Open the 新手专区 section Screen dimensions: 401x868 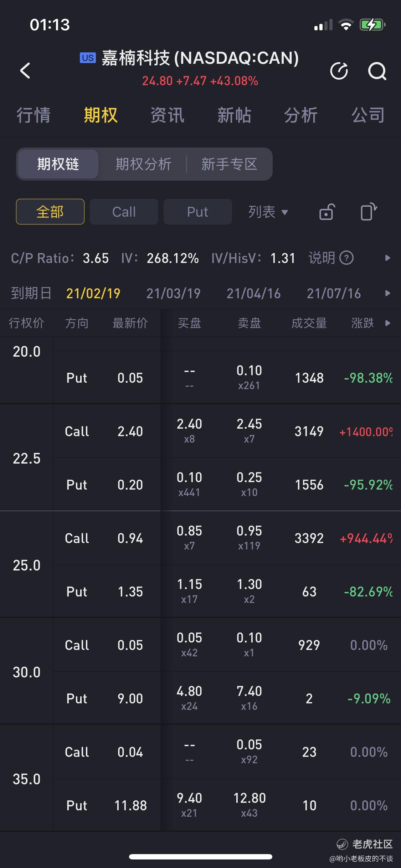tap(229, 164)
